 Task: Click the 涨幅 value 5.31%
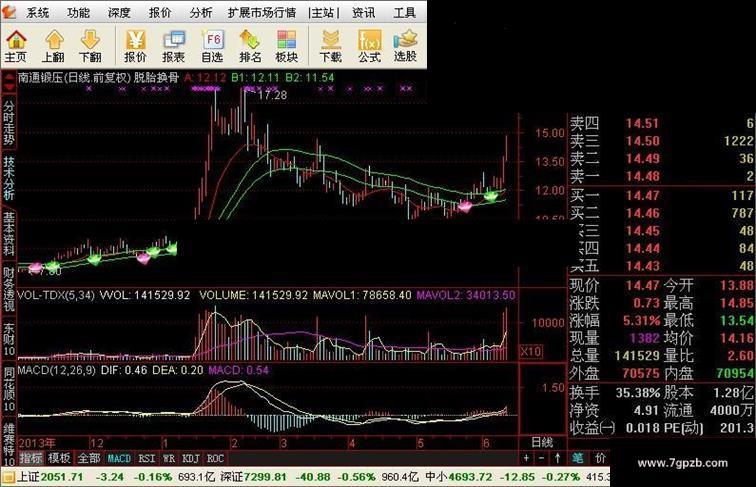tap(641, 321)
